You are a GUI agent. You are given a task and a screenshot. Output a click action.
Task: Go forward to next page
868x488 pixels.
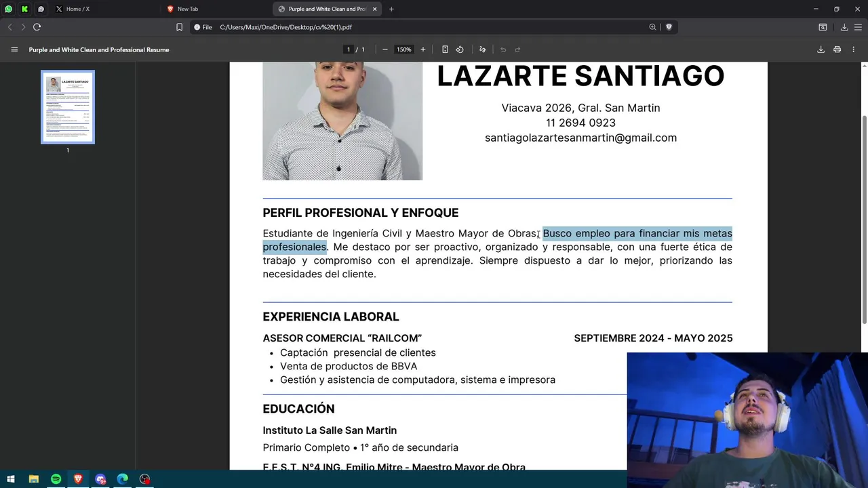(x=23, y=27)
